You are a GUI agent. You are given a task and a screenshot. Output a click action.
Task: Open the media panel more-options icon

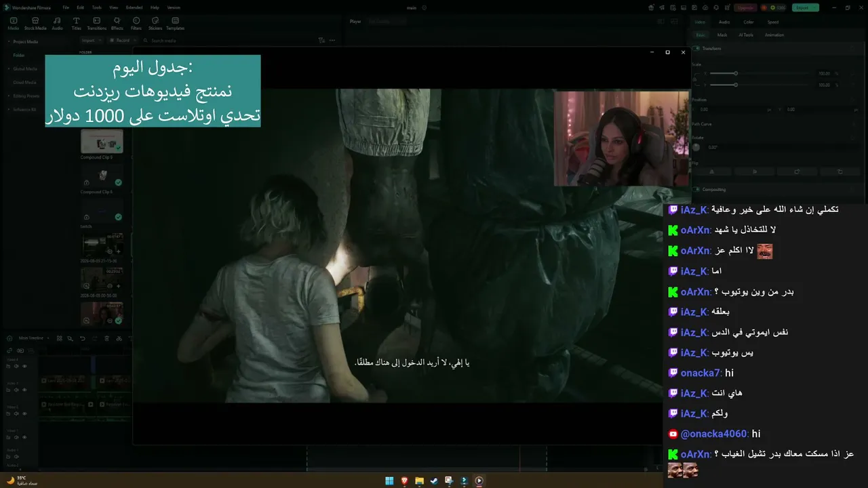pyautogui.click(x=332, y=40)
